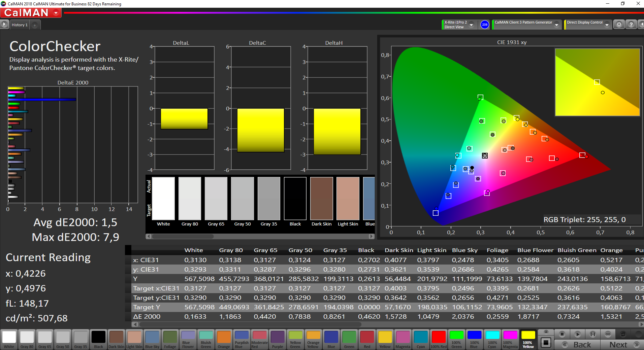Select the Gray 50 patch button
The height and width of the screenshot is (350, 644).
pos(63,339)
